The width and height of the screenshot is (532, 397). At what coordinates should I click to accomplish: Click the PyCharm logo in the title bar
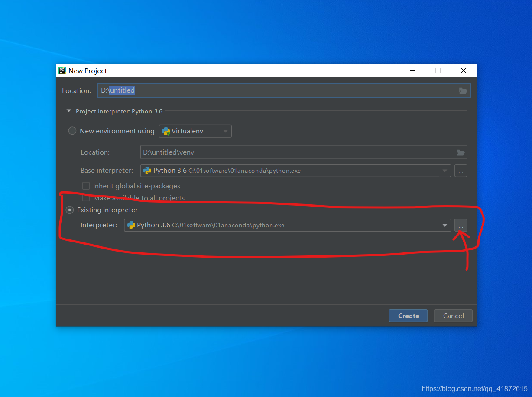(x=62, y=71)
